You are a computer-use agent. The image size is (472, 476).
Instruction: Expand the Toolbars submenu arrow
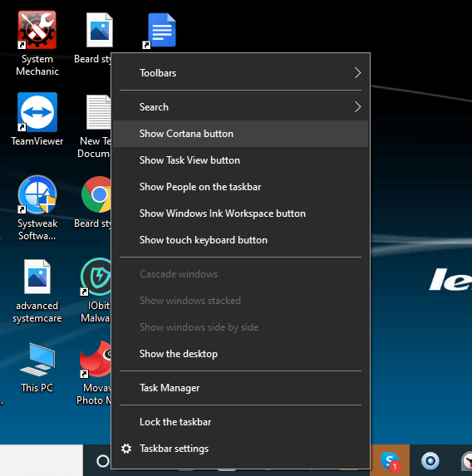click(357, 73)
